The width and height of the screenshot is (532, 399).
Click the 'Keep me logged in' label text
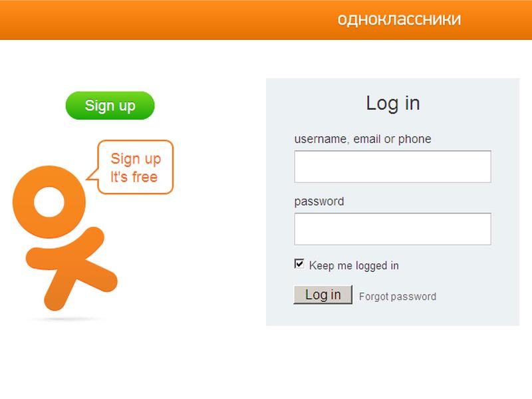click(x=354, y=265)
